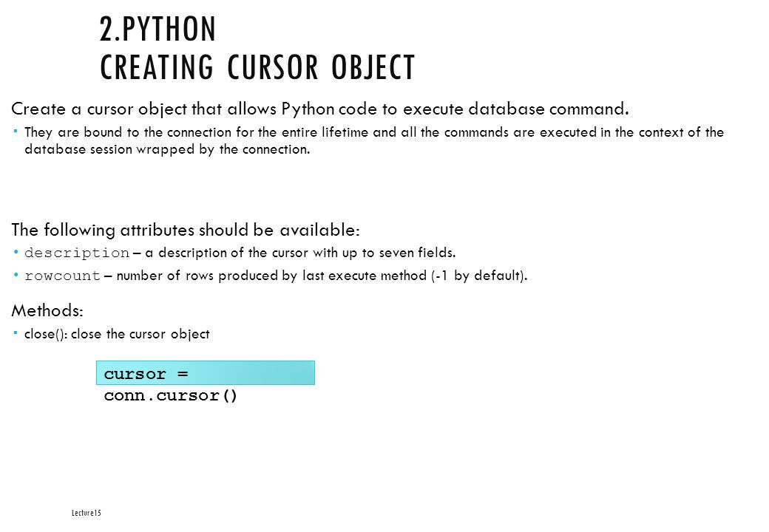The height and width of the screenshot is (532, 769).
Task: Click the "Methods:" heading
Action: (47, 310)
